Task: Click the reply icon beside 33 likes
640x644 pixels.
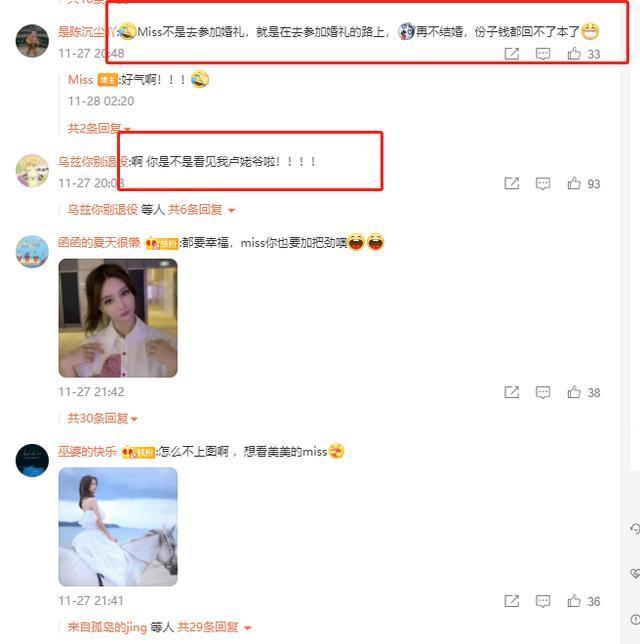Action: [x=543, y=53]
